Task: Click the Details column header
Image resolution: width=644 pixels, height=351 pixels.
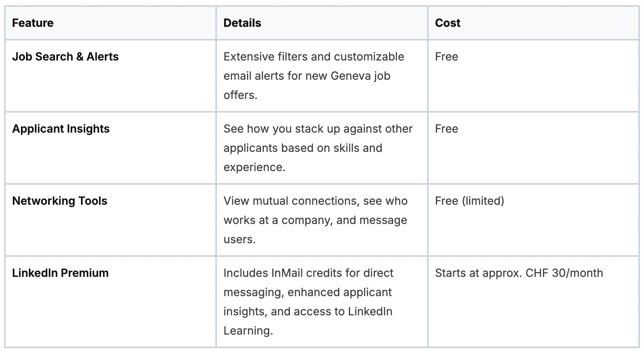Action: click(242, 23)
